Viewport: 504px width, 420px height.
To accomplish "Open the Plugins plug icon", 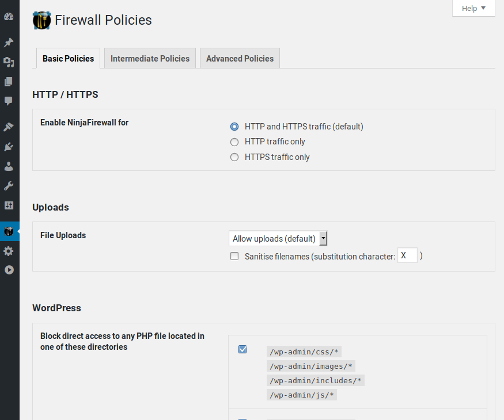I will coord(9,147).
